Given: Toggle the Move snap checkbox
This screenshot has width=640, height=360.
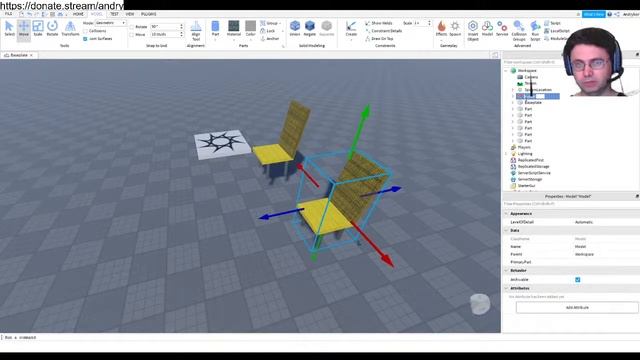Looking at the screenshot, I should coord(132,34).
